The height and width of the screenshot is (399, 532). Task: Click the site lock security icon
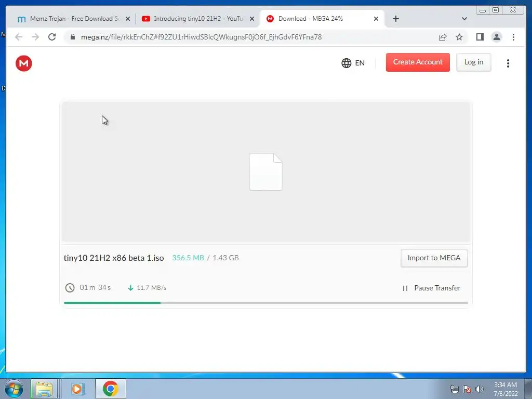73,37
